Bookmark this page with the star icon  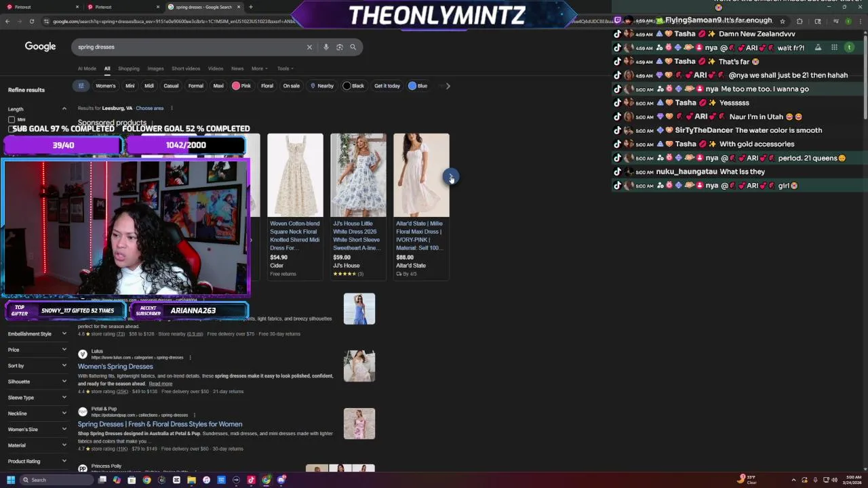[782, 21]
